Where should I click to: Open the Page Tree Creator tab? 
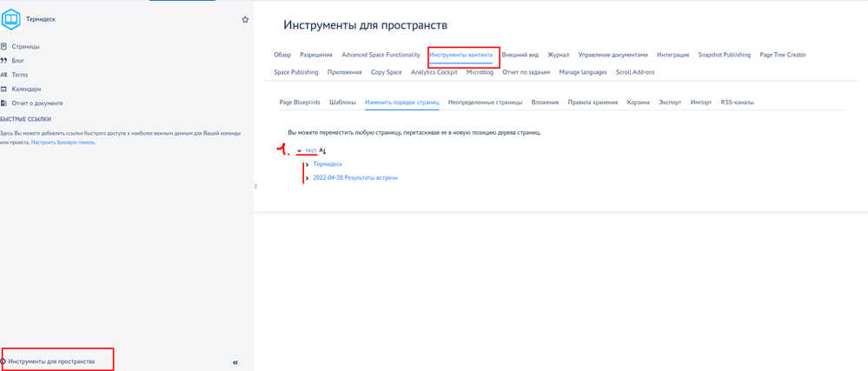(x=783, y=55)
